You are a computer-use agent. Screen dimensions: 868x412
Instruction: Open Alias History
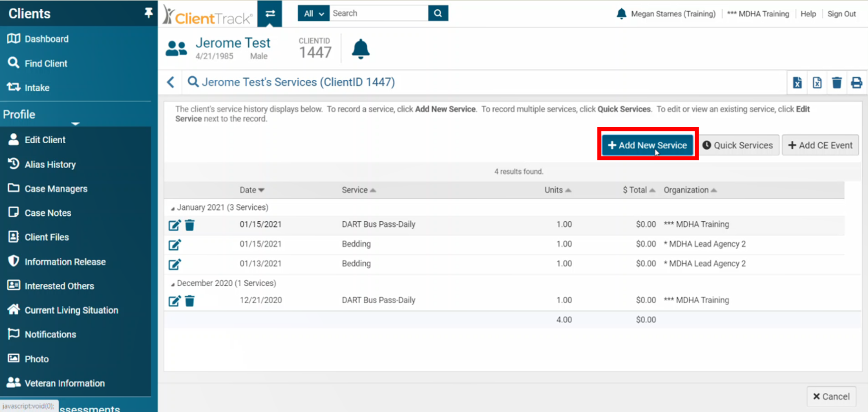[50, 164]
